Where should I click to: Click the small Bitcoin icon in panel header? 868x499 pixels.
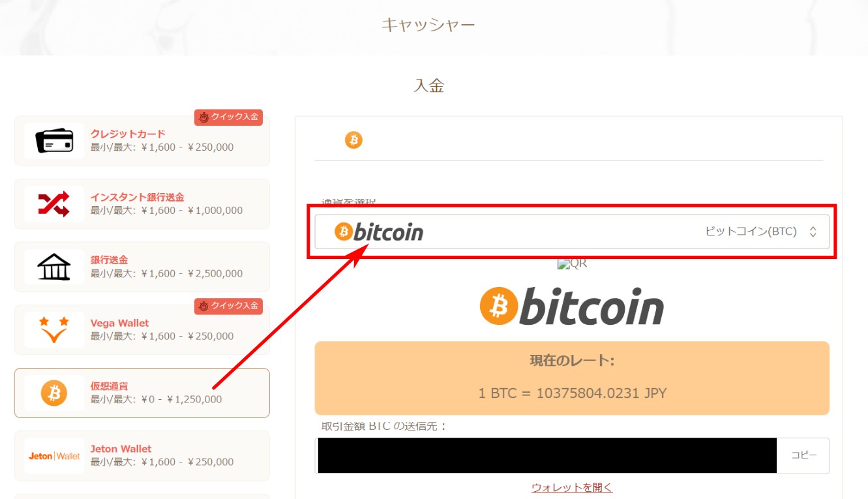click(x=353, y=140)
